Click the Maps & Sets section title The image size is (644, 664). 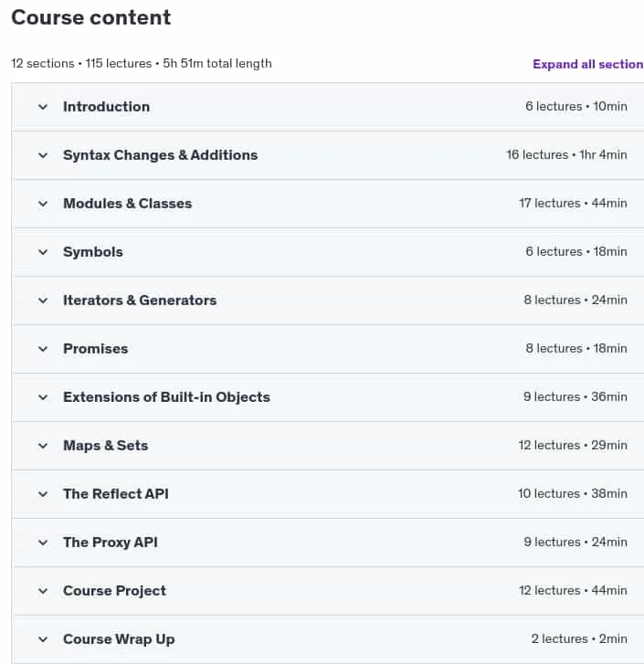[106, 446]
